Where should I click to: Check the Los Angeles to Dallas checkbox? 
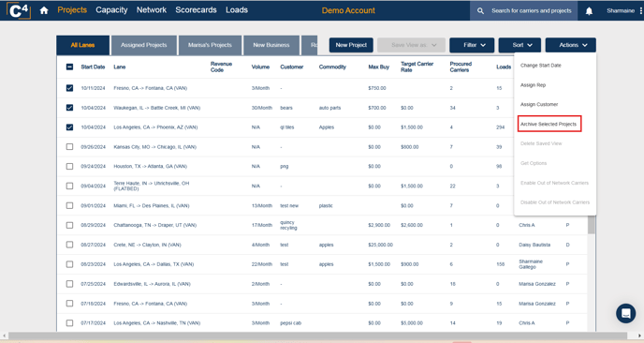tap(70, 264)
